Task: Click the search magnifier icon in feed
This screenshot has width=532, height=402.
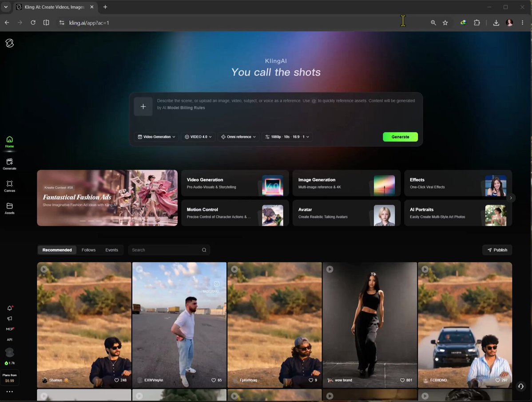Action: tap(204, 250)
